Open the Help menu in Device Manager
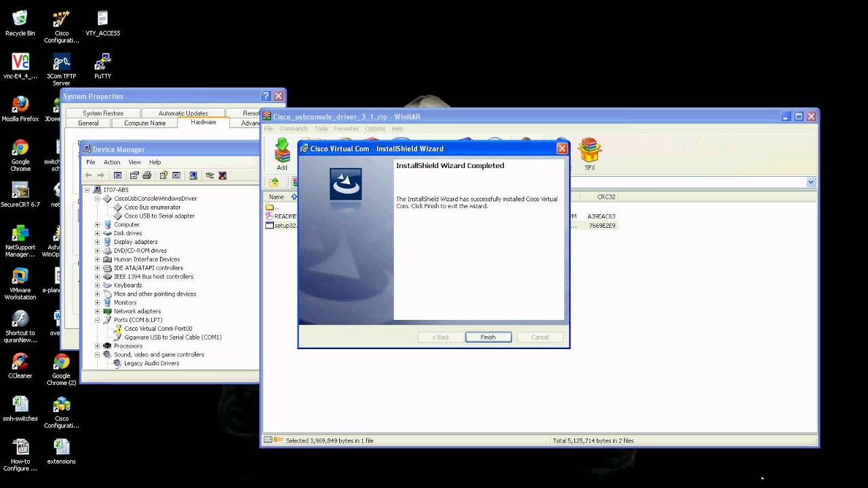Viewport: 868px width, 488px height. pos(155,162)
